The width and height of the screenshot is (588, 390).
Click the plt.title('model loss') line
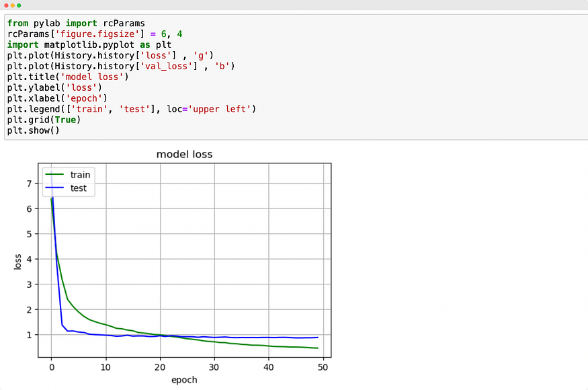click(x=68, y=77)
